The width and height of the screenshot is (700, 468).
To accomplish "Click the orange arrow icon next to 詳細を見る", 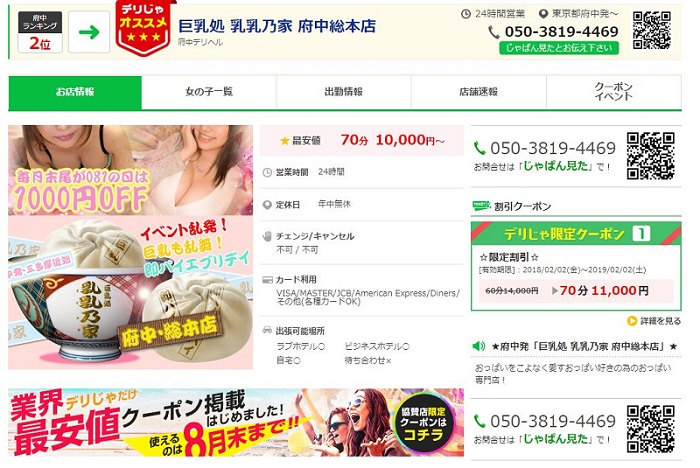I will click(x=632, y=321).
